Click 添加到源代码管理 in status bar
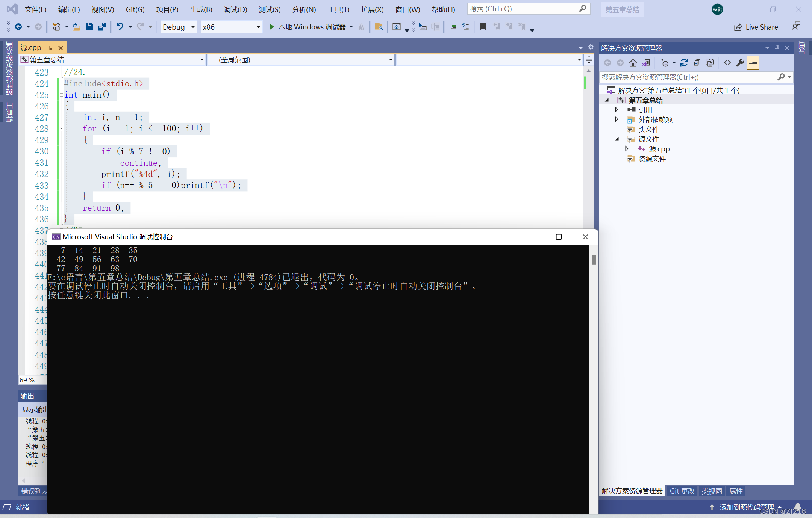This screenshot has height=518, width=812. click(x=746, y=507)
